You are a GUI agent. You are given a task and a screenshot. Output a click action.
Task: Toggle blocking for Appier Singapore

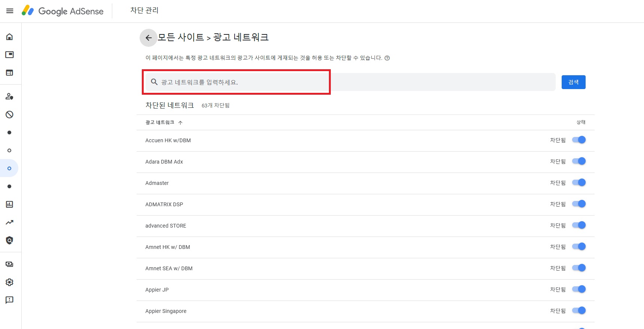tap(579, 311)
